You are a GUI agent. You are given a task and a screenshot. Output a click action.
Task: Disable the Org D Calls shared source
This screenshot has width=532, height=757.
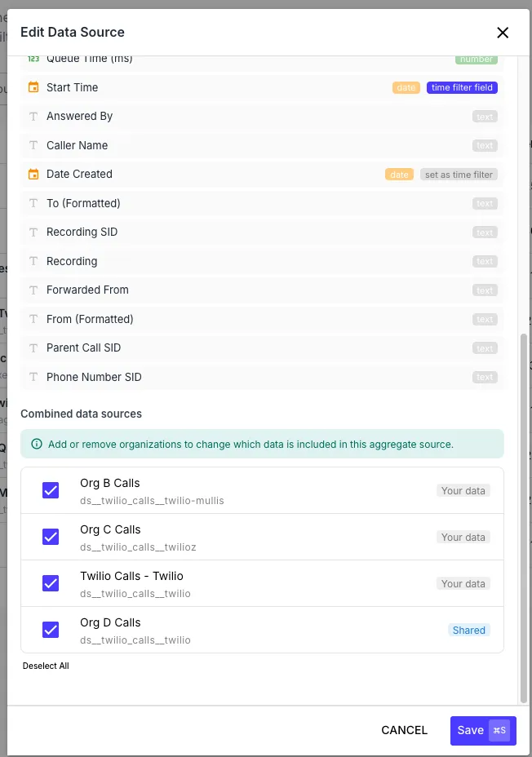[51, 630]
